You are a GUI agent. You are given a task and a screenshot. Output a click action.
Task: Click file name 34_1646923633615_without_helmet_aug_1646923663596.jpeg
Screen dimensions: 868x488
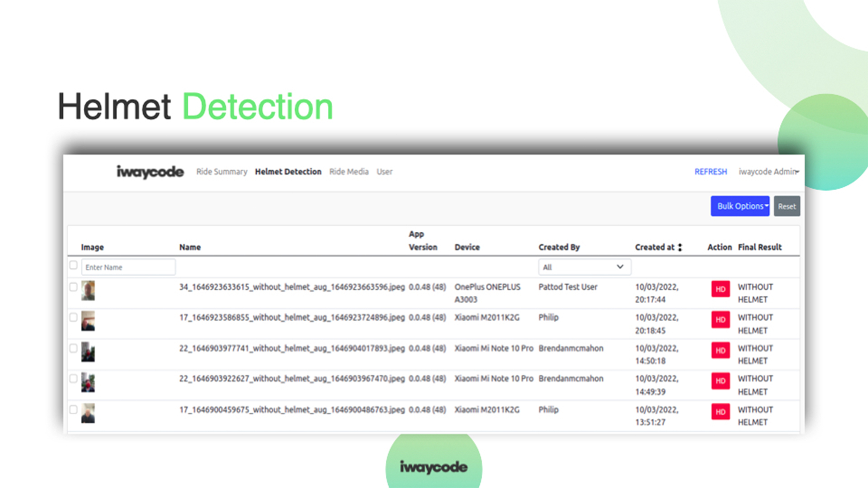click(x=292, y=287)
